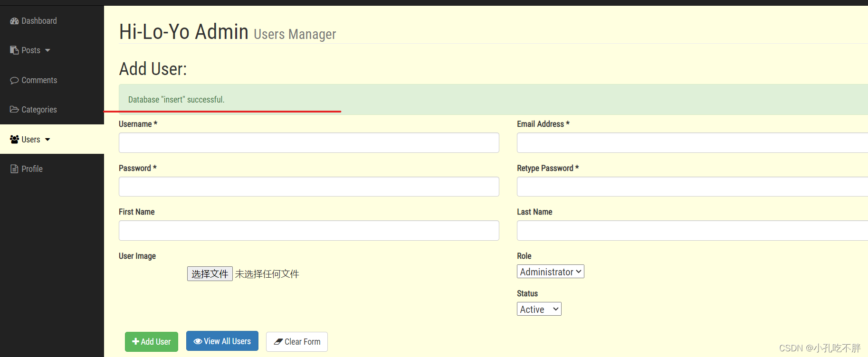Open the Status dropdown showing Active
Image resolution: width=868 pixels, height=357 pixels.
(x=539, y=309)
